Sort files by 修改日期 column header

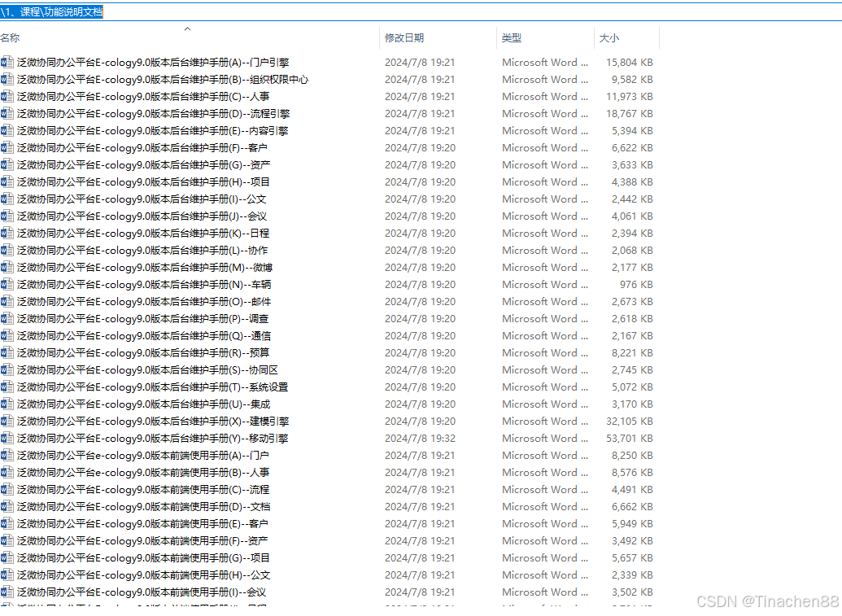click(404, 38)
